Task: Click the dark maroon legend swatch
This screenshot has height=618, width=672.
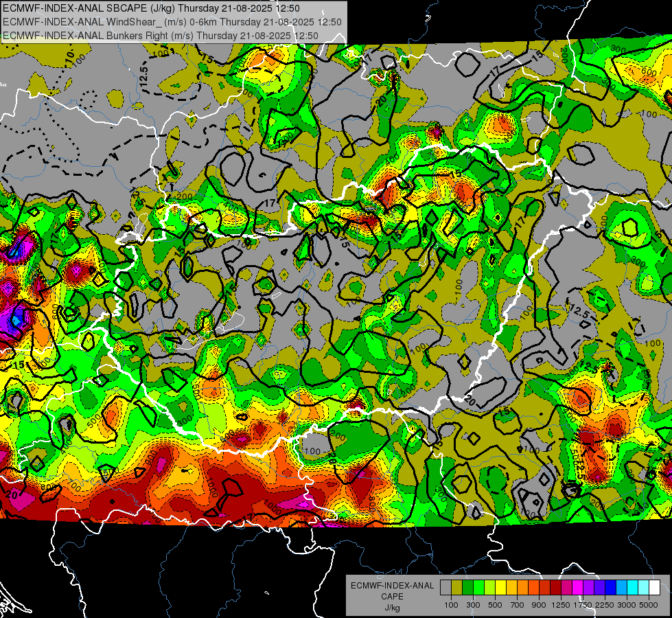Action: click(555, 588)
